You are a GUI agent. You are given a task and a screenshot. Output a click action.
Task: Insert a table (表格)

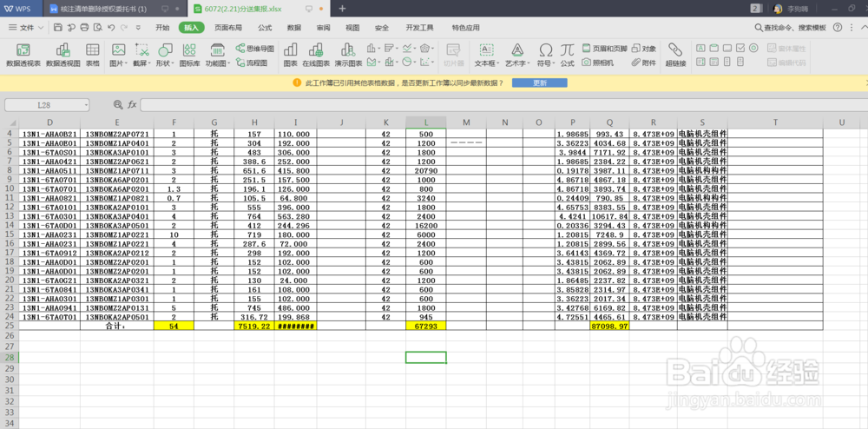[93, 56]
